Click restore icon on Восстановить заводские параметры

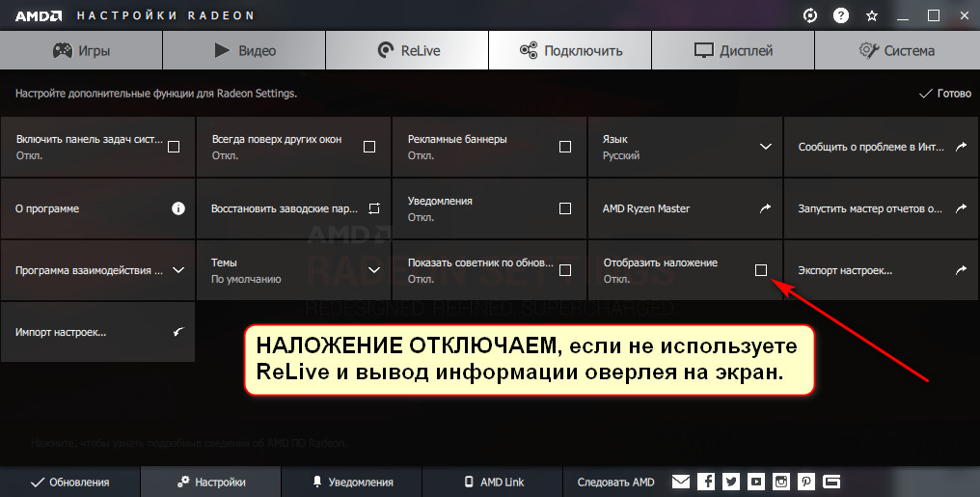coord(373,208)
